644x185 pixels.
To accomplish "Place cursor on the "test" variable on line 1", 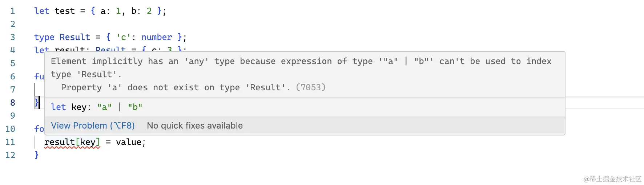I will pyautogui.click(x=65, y=11).
